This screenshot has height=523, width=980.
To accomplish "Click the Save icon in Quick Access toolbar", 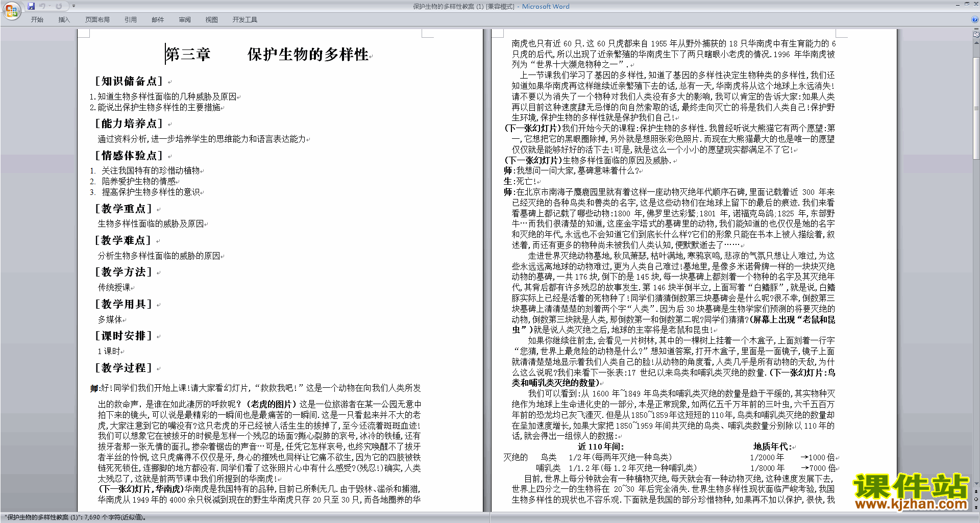I will point(31,6).
